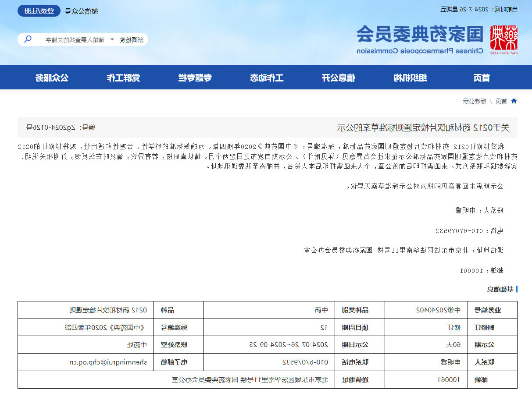Click the 基础信息 section heading
532x393 pixels.
point(500,289)
